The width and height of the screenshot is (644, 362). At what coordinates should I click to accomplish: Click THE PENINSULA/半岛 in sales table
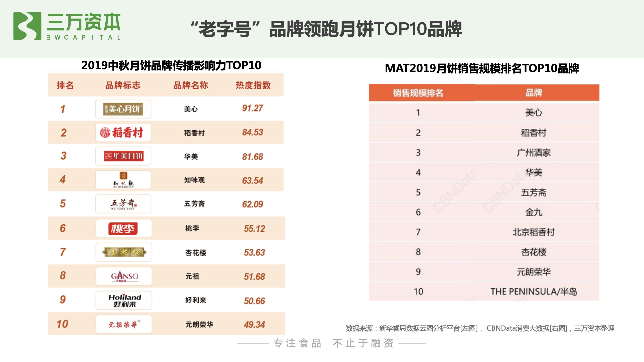(x=534, y=291)
